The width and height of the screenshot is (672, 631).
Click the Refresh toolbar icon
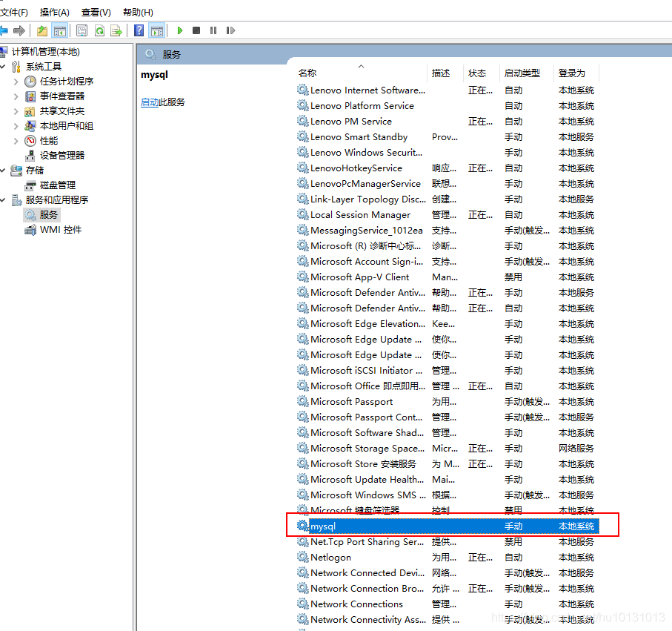click(99, 30)
